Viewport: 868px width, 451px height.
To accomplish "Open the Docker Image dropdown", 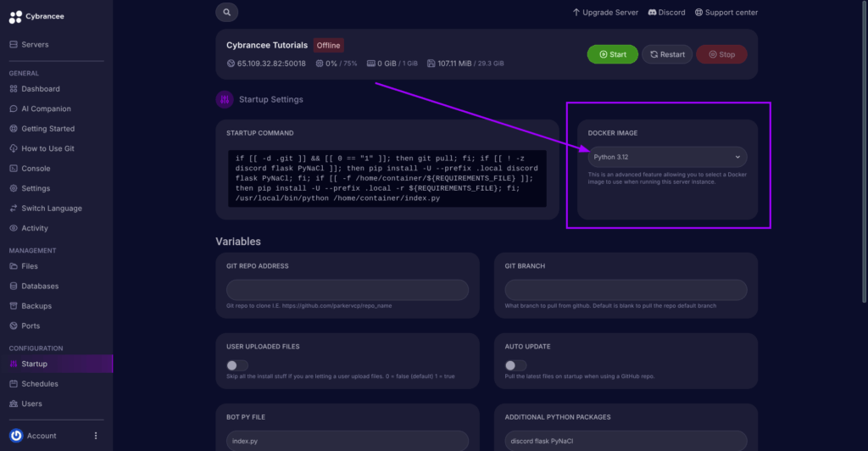I will (667, 157).
